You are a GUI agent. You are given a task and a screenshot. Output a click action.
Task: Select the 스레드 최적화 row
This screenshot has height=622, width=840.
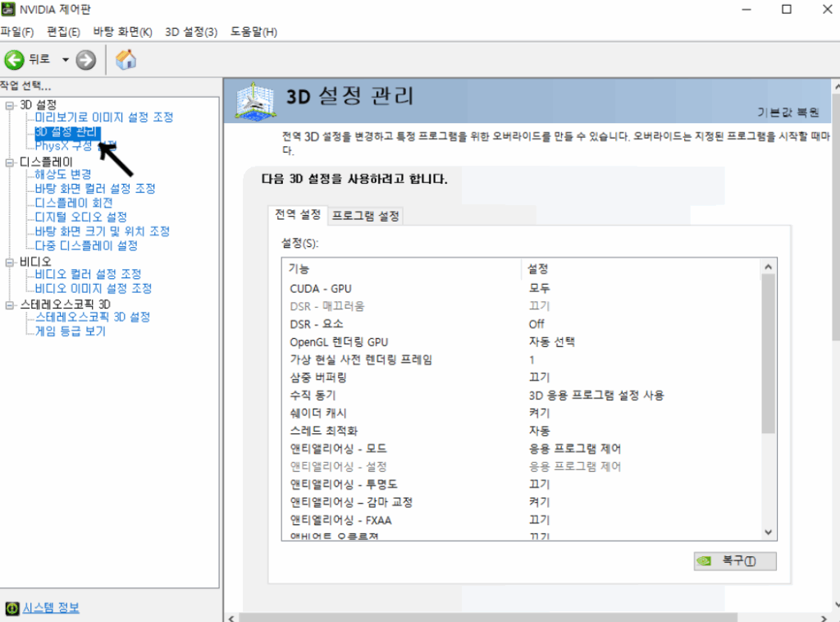521,431
